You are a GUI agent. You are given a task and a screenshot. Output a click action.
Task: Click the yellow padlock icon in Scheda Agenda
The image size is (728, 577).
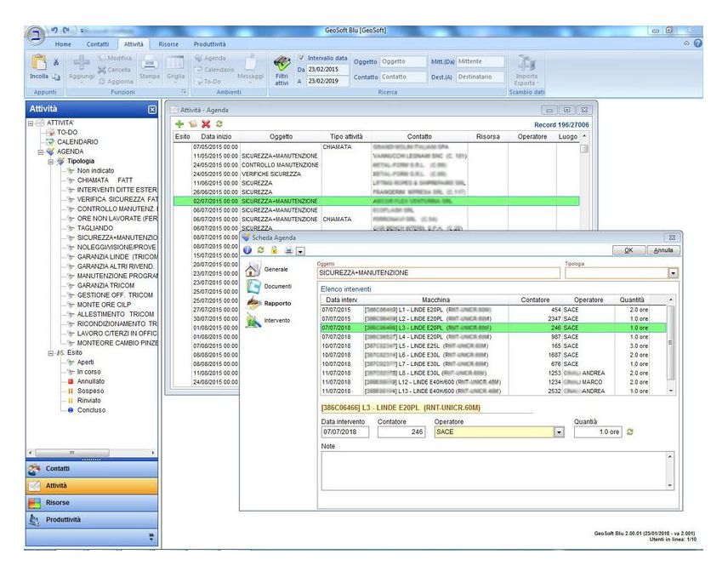pos(274,250)
